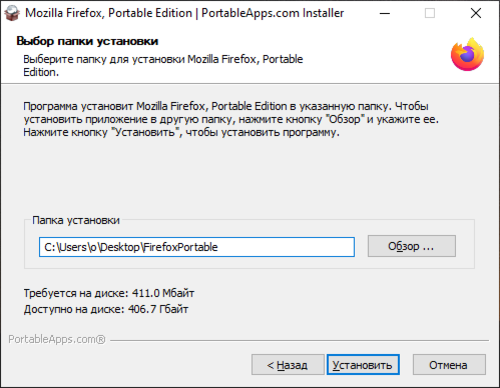Focus the installation folder path field
The width and height of the screenshot is (500, 388).
197,247
